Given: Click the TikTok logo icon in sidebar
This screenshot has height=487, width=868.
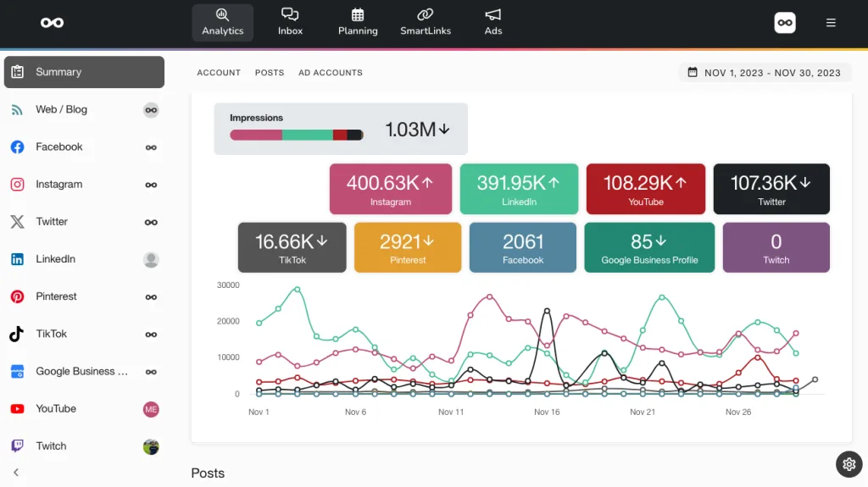Looking at the screenshot, I should [x=17, y=334].
